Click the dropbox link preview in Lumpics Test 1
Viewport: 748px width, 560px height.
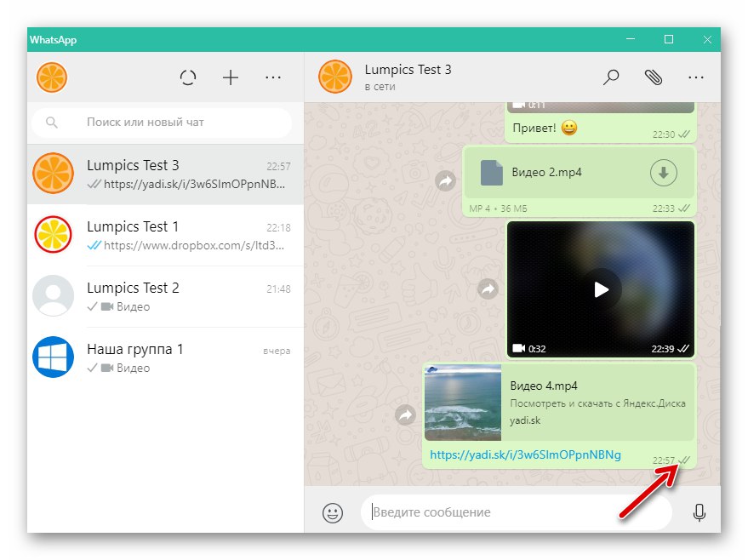(x=194, y=246)
